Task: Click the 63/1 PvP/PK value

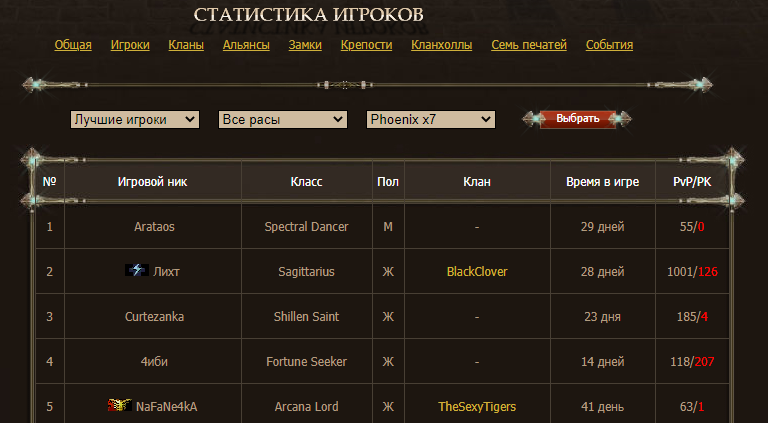Action: (x=692, y=407)
